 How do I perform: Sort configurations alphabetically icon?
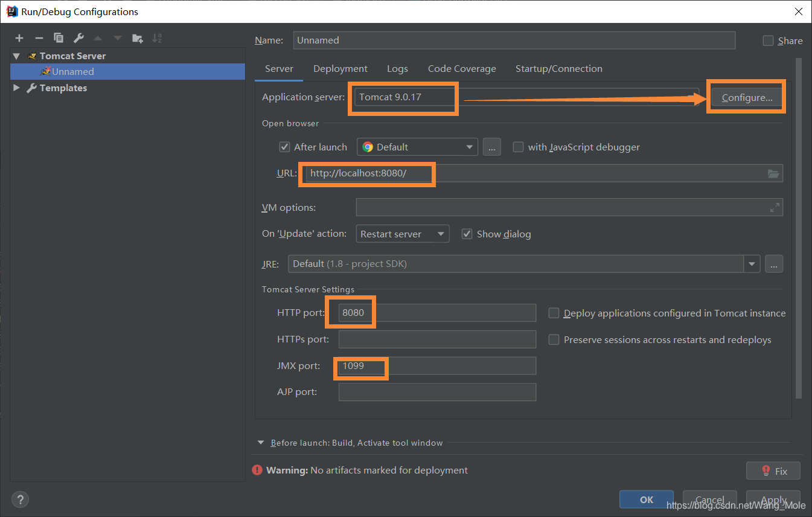157,38
